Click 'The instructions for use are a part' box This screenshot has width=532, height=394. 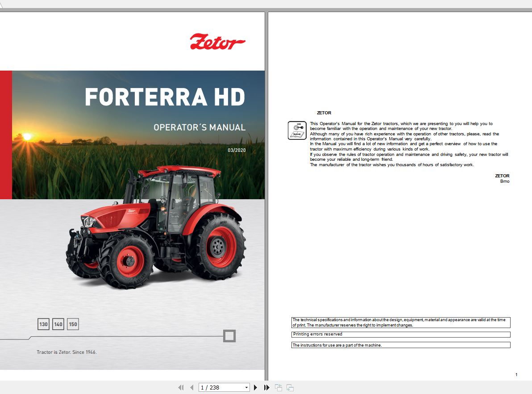coord(401,345)
